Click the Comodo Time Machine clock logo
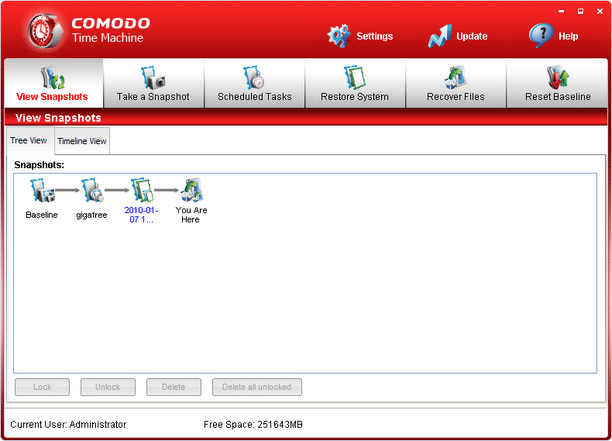 coord(45,32)
